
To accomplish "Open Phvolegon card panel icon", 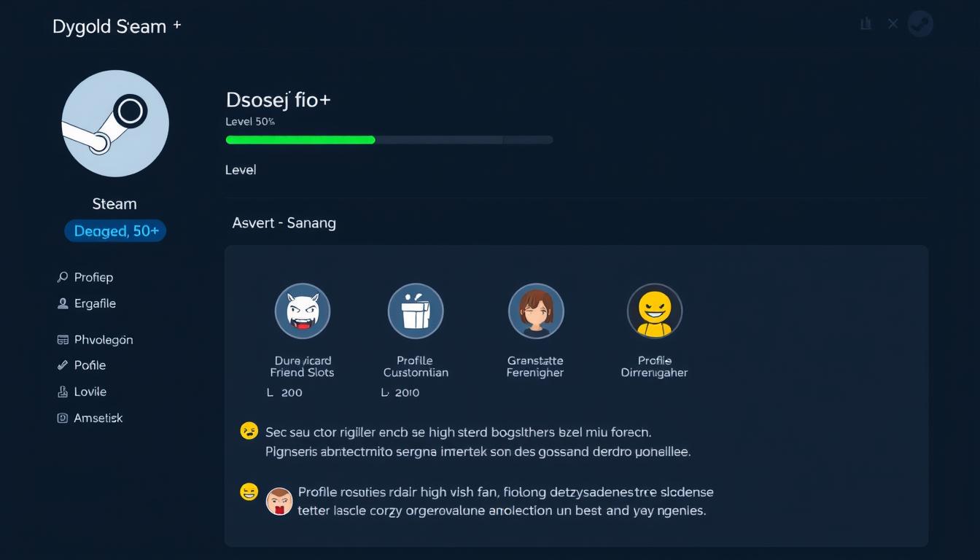I will [63, 340].
